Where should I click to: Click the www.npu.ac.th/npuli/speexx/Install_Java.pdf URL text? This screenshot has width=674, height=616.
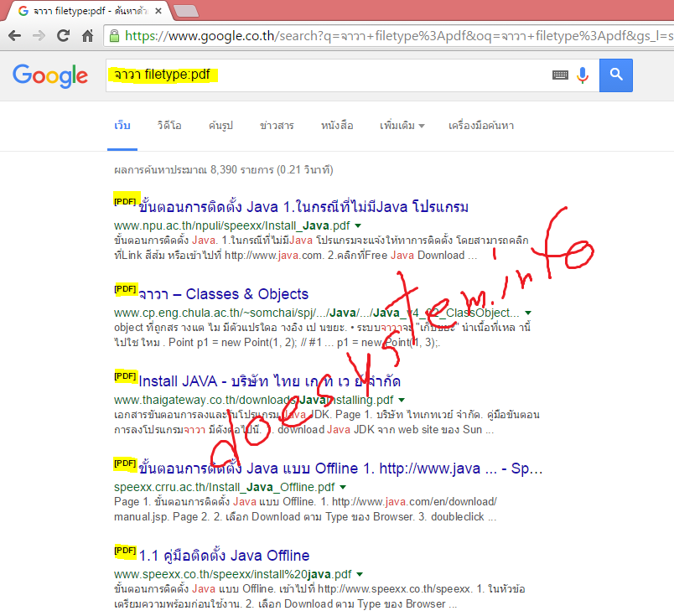(232, 225)
